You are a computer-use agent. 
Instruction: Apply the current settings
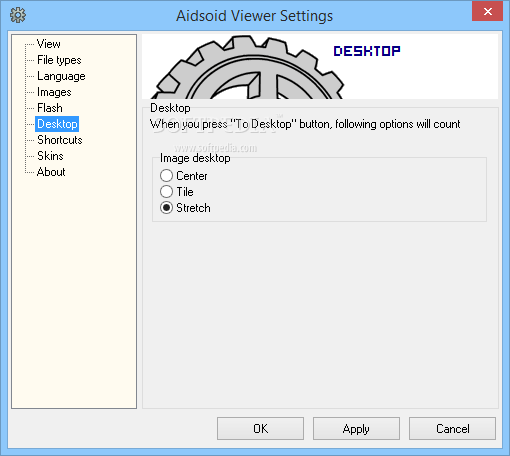[x=356, y=428]
